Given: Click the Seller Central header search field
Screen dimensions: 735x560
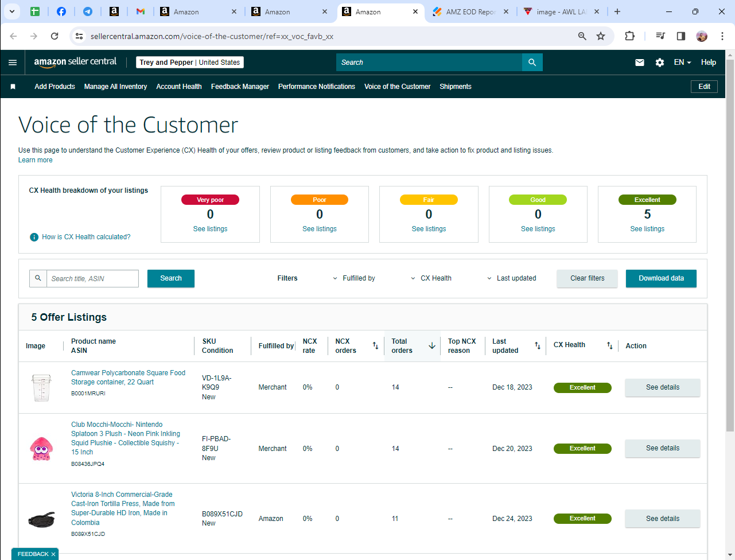Looking at the screenshot, I should click(x=429, y=63).
